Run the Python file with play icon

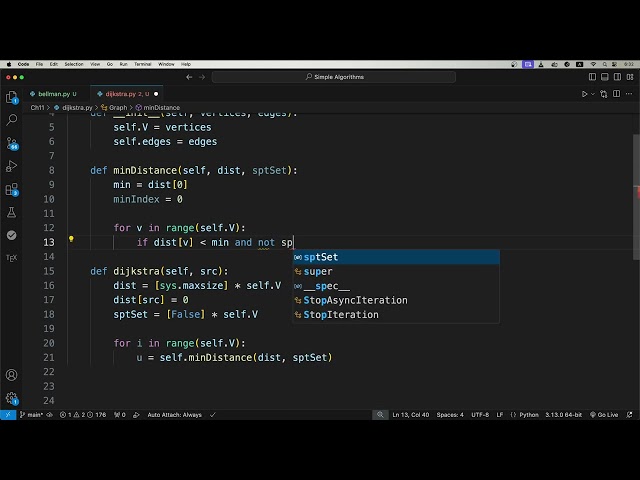coord(584,94)
